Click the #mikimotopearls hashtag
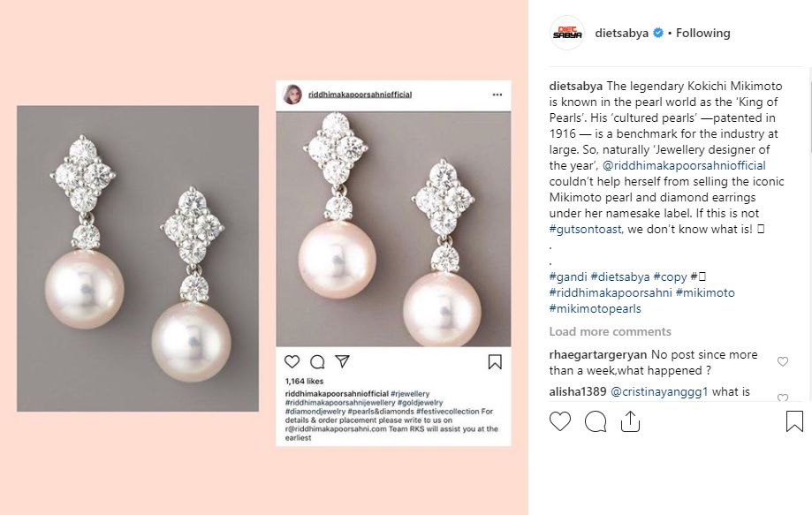This screenshot has width=812, height=515. click(595, 309)
